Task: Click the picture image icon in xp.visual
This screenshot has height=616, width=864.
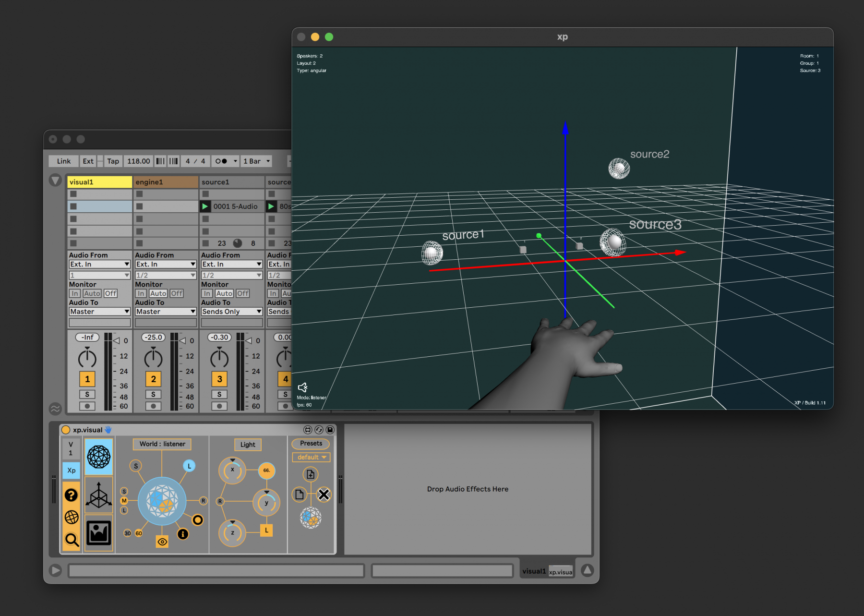Action: point(98,533)
